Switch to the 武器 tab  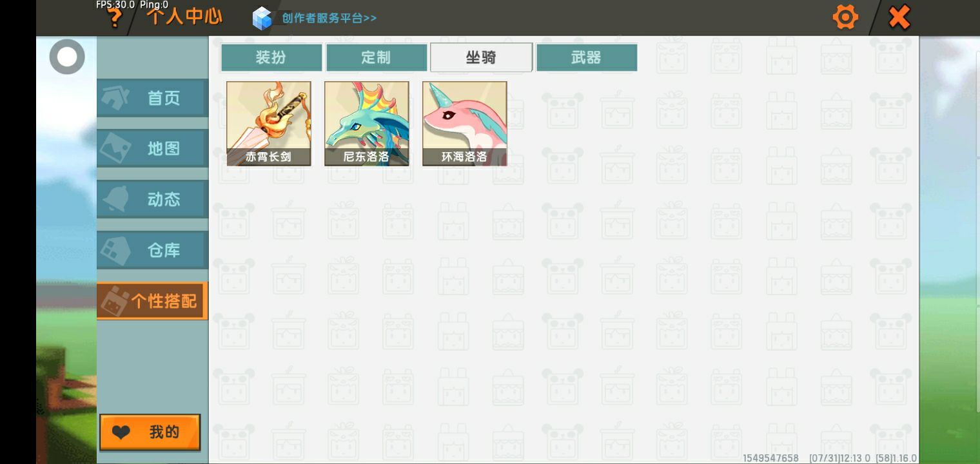tap(587, 57)
